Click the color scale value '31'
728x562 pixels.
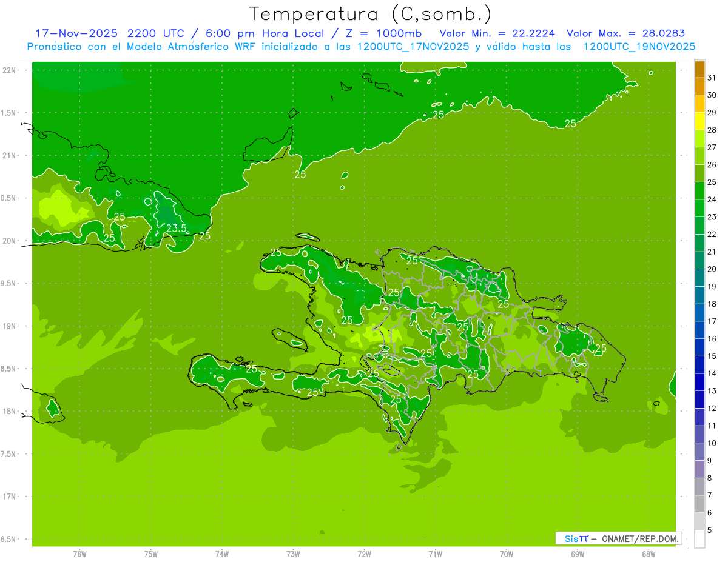(712, 78)
